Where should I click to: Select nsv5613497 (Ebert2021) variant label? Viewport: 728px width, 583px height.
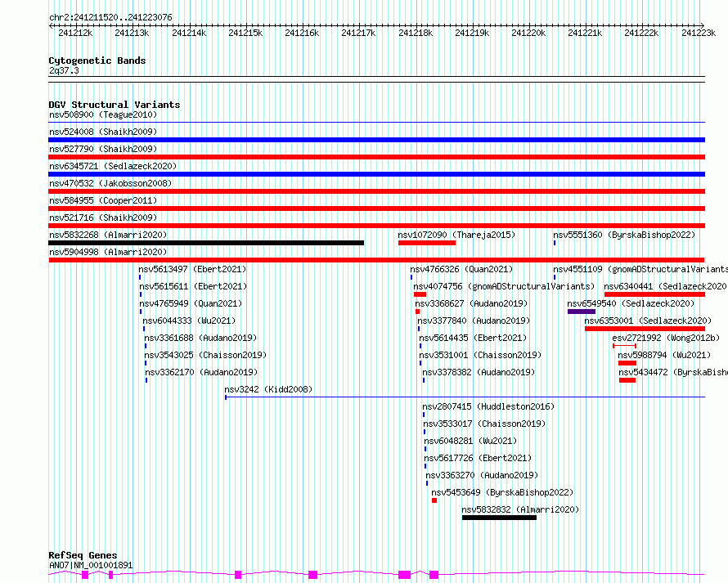point(192,269)
